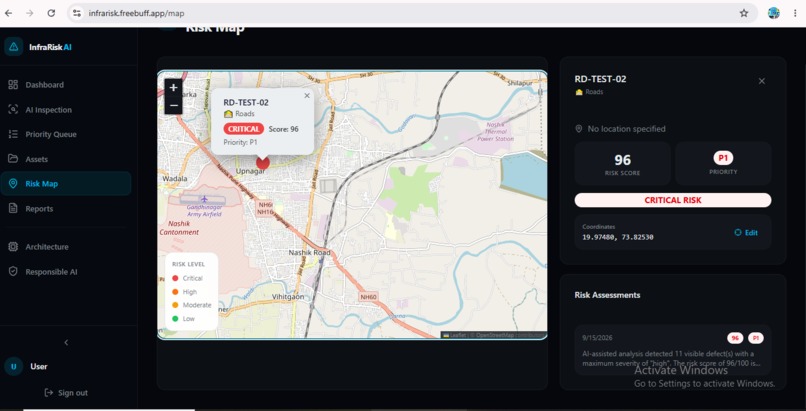Open the Architecture page
806x411 pixels.
[66, 247]
